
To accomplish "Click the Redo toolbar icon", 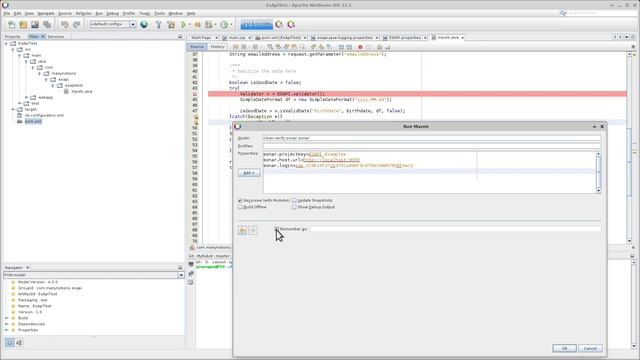I will (76, 25).
